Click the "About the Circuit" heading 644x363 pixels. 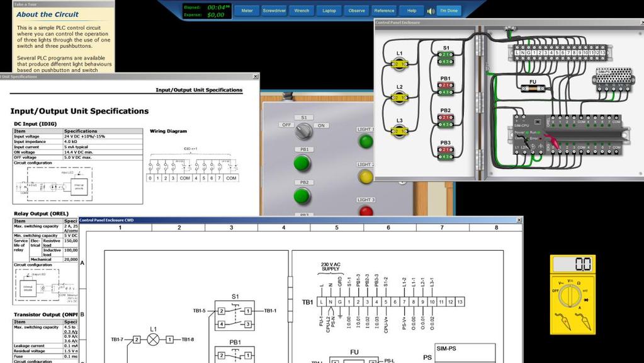click(x=47, y=14)
